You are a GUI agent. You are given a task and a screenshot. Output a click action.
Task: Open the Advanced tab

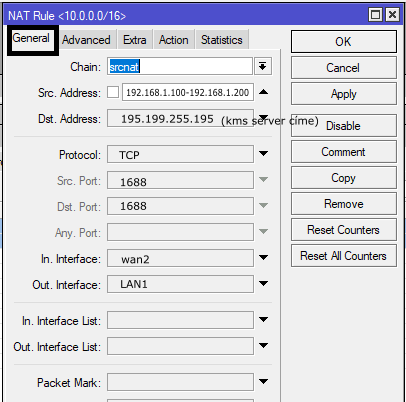(x=86, y=40)
